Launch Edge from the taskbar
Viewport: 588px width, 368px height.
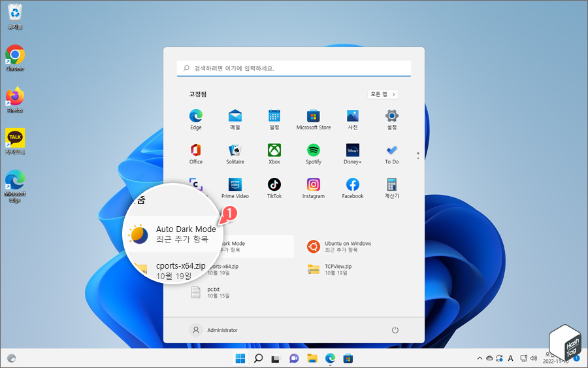pos(330,359)
